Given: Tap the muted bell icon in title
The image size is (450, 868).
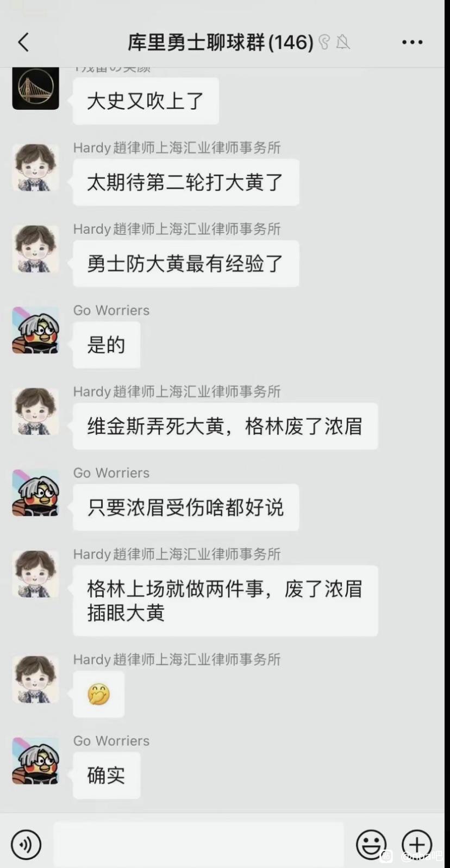Looking at the screenshot, I should 342,42.
